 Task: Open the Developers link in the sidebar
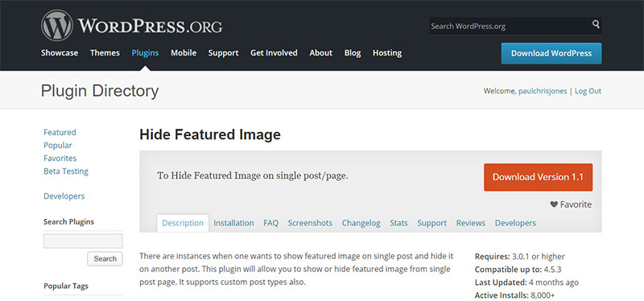64,196
